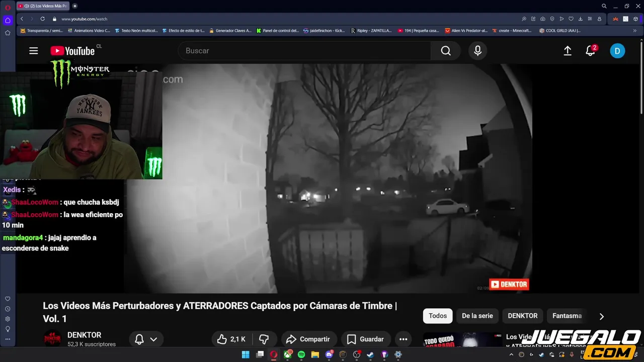Open the account avatar D menu
Screen dimensions: 644x362
point(617,51)
